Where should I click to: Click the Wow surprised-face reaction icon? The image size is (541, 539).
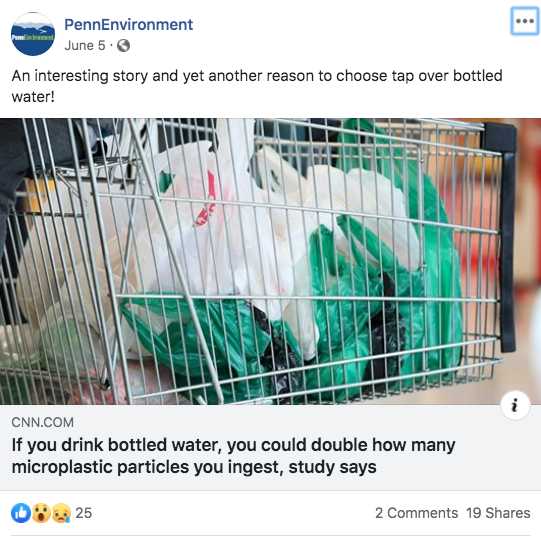(41, 513)
